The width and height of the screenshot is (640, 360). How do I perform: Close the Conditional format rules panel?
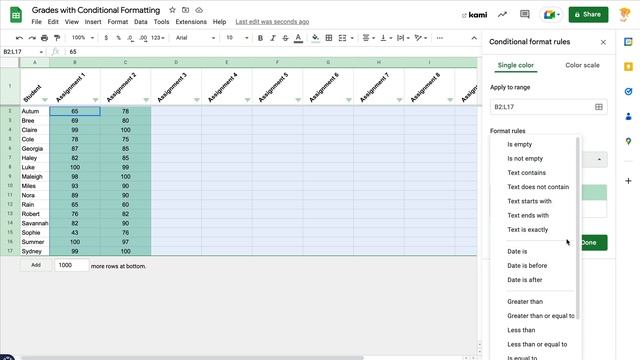pos(603,42)
